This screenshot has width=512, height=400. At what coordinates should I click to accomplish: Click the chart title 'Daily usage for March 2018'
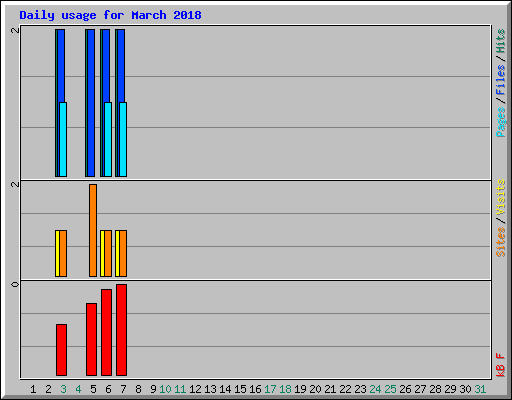tap(110, 15)
